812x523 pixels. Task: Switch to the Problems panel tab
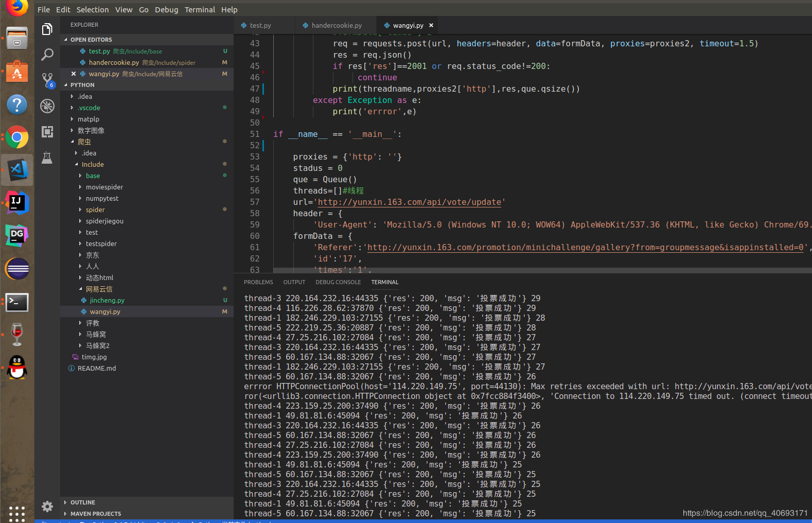tap(258, 282)
